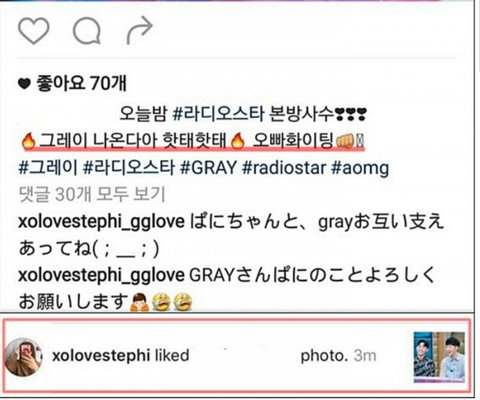Viewport: 480px width, 400px height.
Task: Open xolovestephi username in liked notification
Action: pyautogui.click(x=101, y=356)
